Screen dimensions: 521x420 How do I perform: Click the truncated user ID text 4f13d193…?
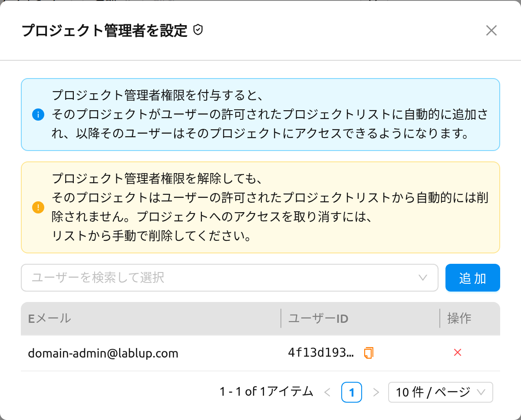coord(321,353)
